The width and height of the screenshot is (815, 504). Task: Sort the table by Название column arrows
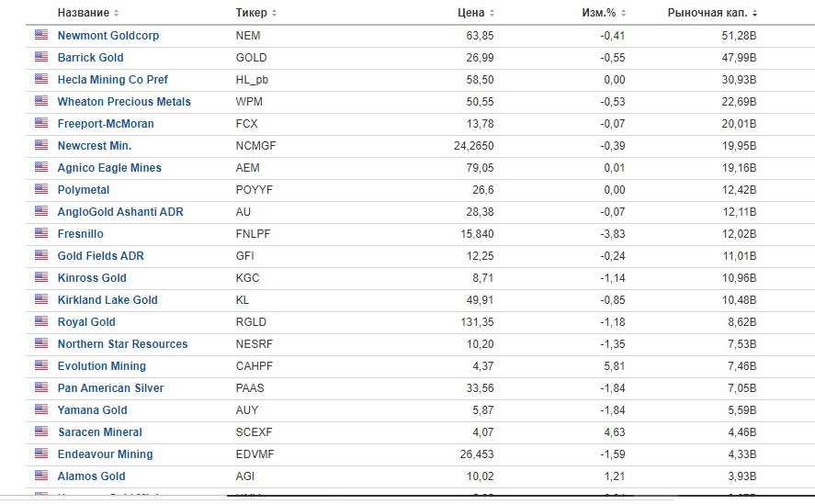tap(116, 13)
